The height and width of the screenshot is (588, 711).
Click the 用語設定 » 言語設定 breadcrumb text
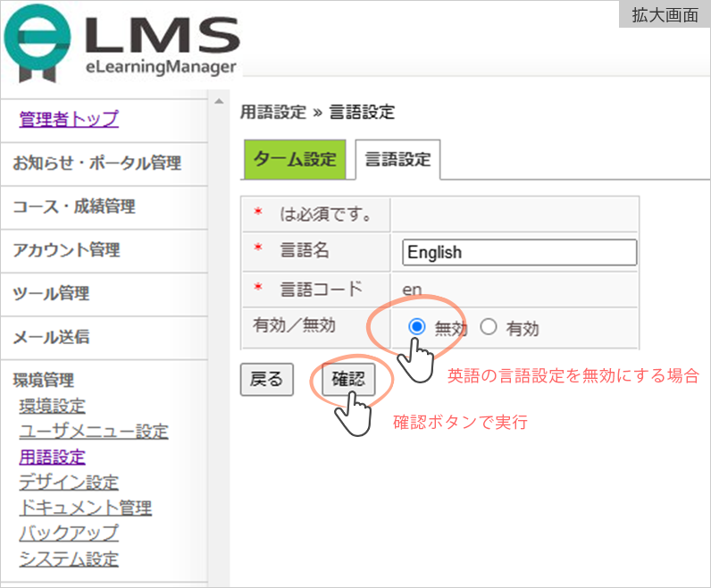coord(317,112)
